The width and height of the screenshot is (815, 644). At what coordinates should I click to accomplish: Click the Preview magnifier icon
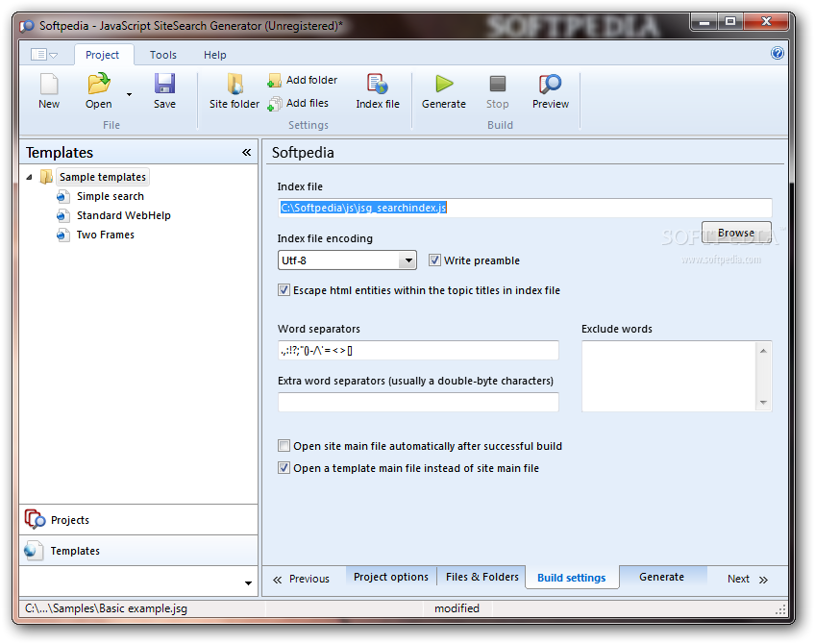click(551, 84)
